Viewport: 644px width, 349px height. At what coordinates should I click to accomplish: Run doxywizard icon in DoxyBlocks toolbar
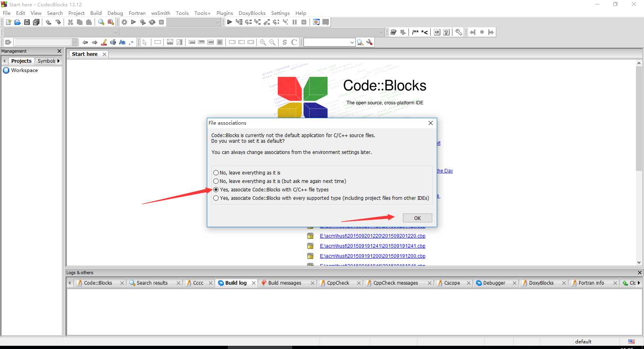[393, 32]
